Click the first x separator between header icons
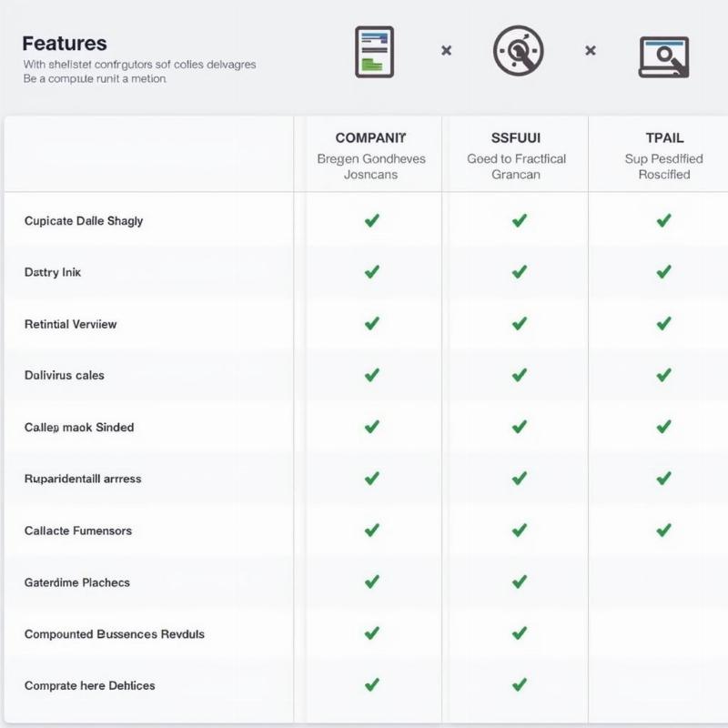This screenshot has height=728, width=728. (446, 51)
